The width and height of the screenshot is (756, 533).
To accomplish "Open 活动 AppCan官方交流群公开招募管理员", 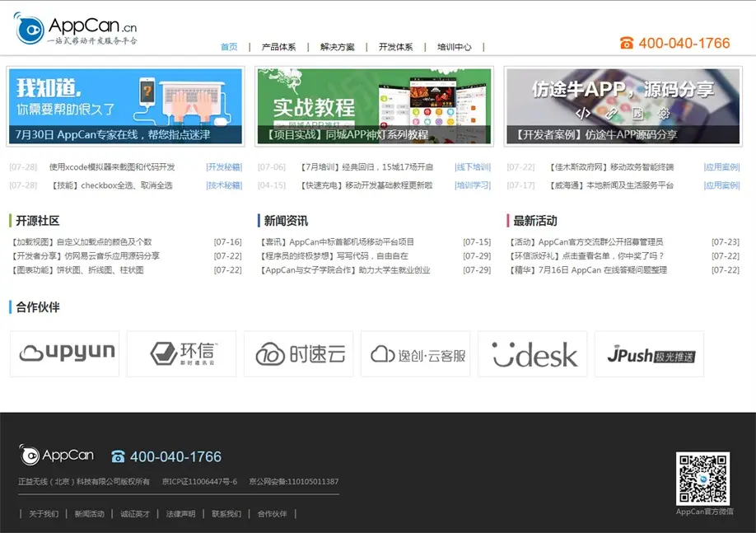I will point(586,241).
